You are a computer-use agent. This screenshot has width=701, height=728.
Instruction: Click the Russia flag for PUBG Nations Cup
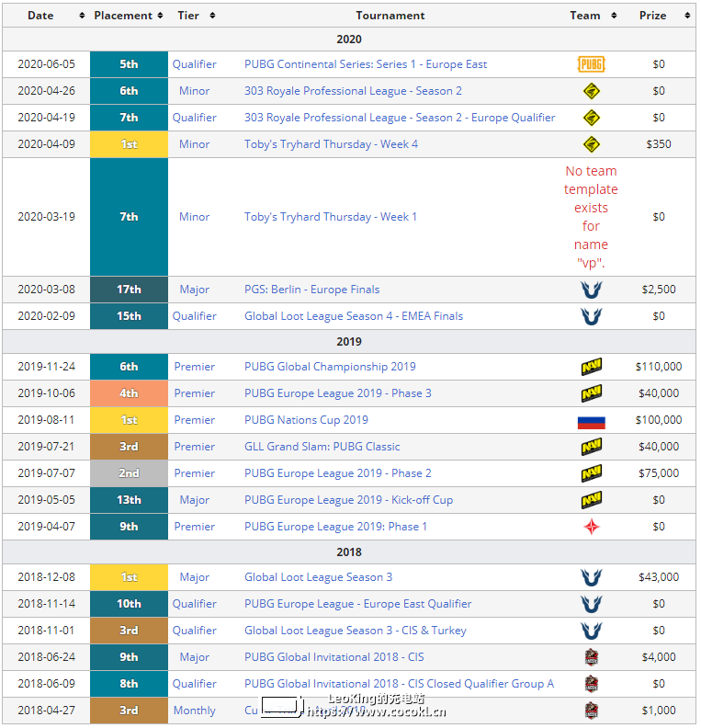coord(591,423)
